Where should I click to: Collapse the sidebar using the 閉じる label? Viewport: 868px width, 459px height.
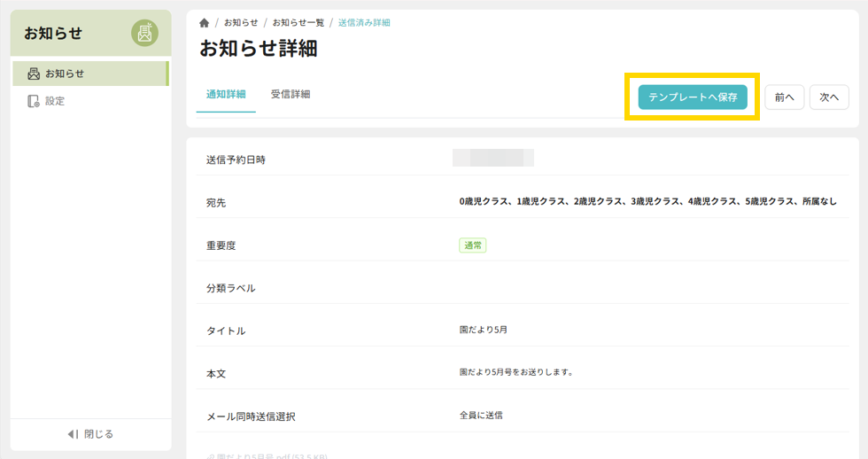coord(98,434)
